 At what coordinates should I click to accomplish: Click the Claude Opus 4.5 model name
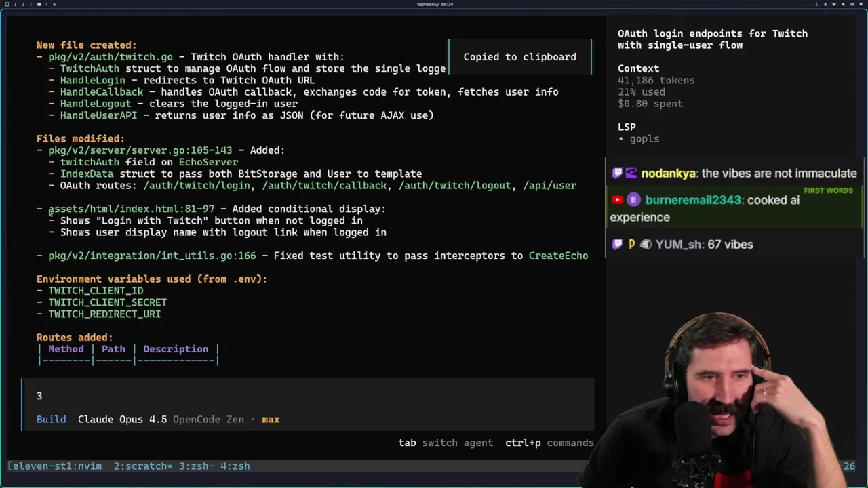coord(122,420)
